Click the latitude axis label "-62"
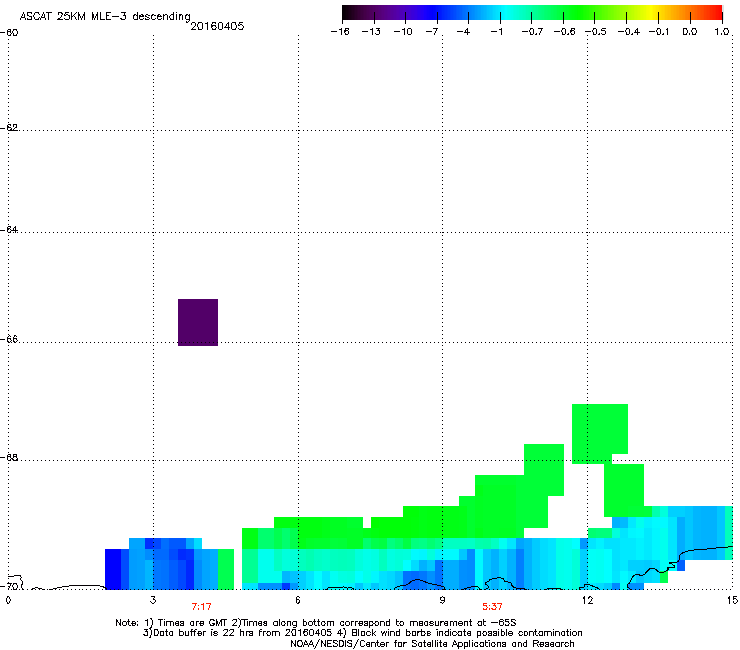Screen dimensions: 740x650 [9, 128]
